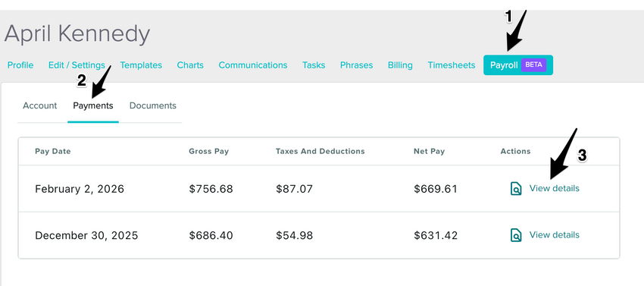Switch to the Account sub-tab

click(x=40, y=105)
